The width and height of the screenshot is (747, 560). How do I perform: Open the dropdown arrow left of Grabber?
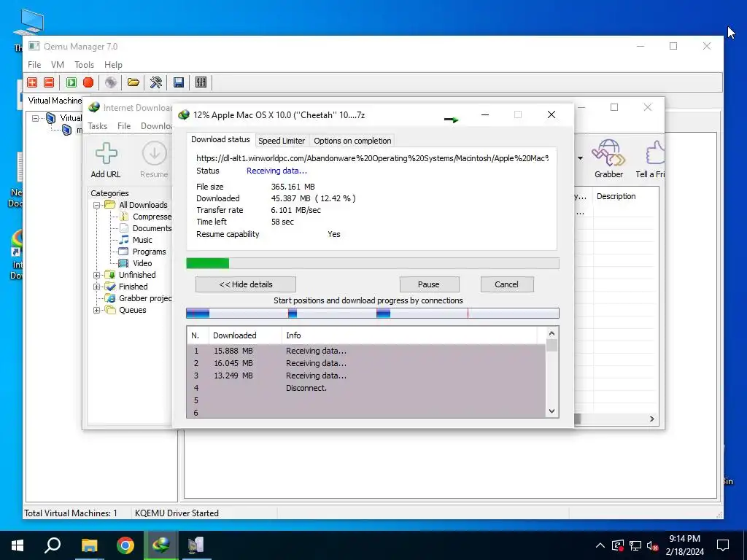[580, 158]
